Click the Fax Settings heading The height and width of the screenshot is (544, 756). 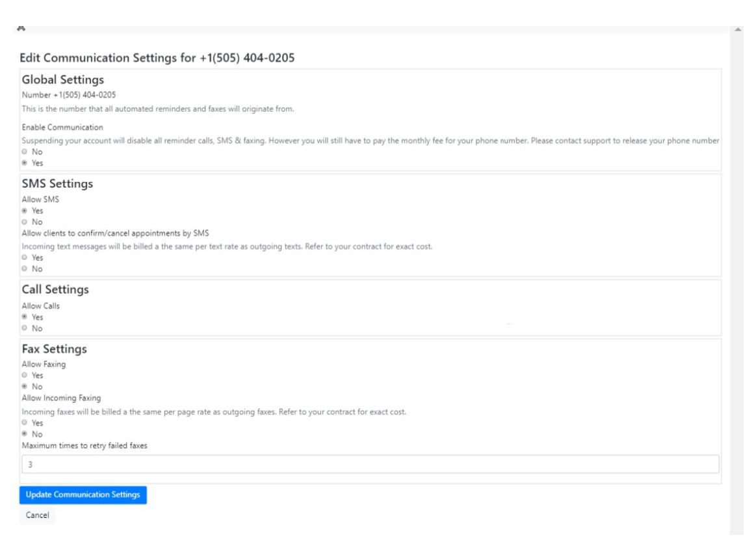click(55, 348)
